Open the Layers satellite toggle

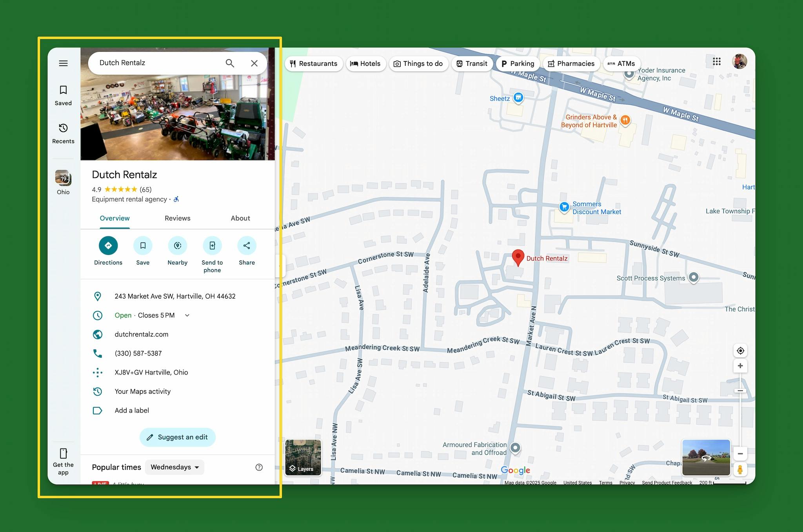[303, 458]
